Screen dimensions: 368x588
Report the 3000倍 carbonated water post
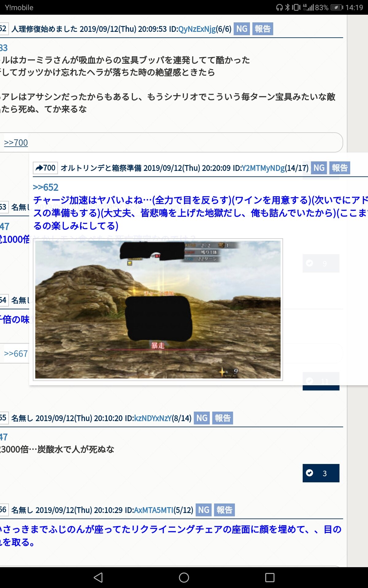223,418
